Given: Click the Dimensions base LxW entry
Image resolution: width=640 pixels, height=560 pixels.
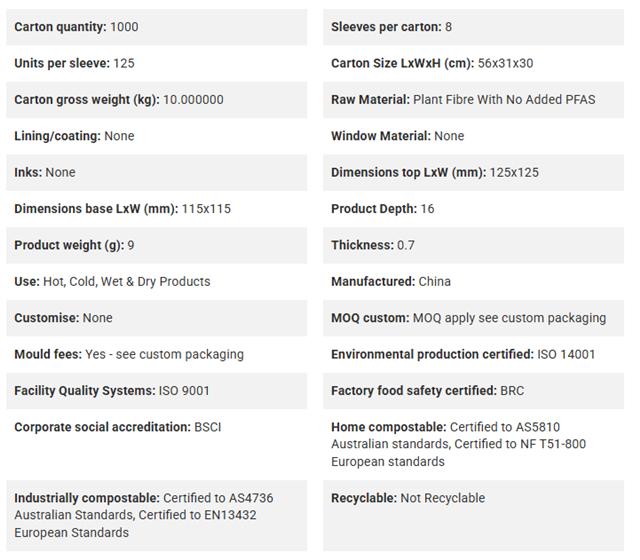Looking at the screenshot, I should tap(157, 209).
